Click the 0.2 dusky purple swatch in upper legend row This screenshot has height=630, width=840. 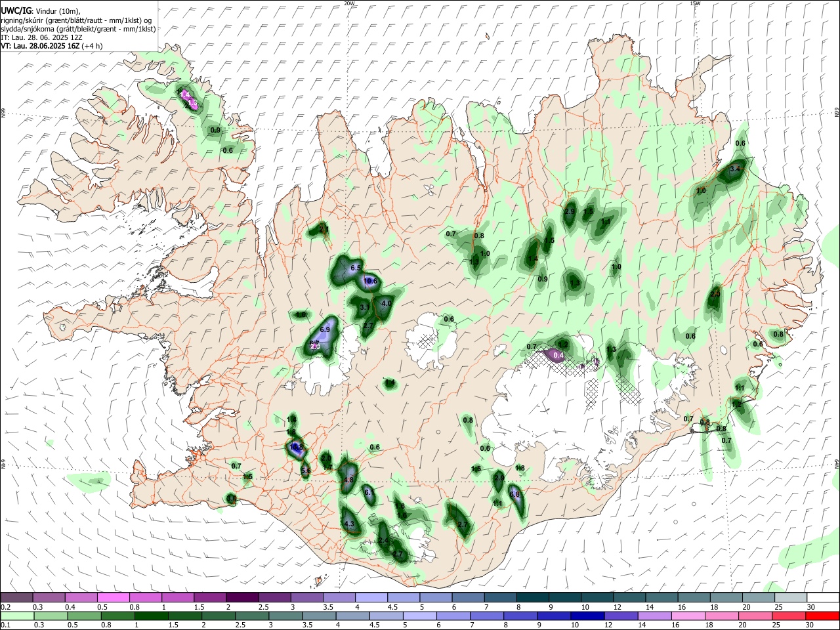[16, 597]
